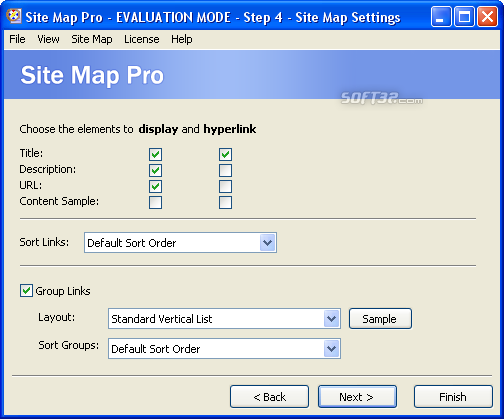Open the Site Map menu
504x419 pixels.
point(92,39)
